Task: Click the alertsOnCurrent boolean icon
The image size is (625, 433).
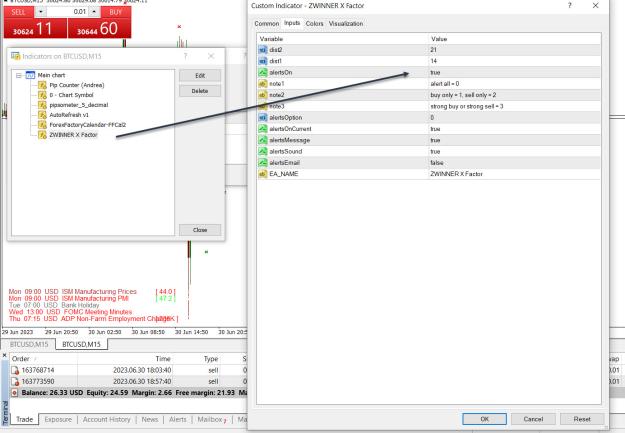Action: (263, 129)
